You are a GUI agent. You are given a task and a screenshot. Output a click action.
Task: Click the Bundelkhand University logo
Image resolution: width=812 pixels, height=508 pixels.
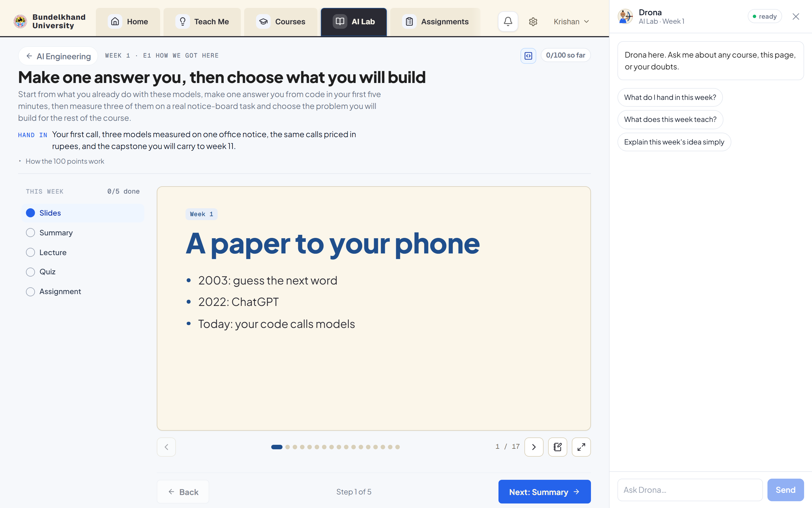[x=21, y=21]
